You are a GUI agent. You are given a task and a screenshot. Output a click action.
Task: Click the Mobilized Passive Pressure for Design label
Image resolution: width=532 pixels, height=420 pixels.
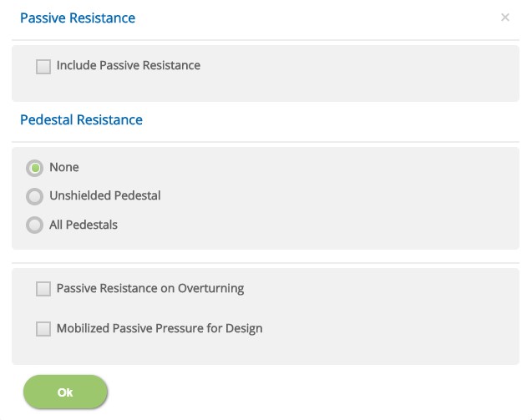[160, 328]
